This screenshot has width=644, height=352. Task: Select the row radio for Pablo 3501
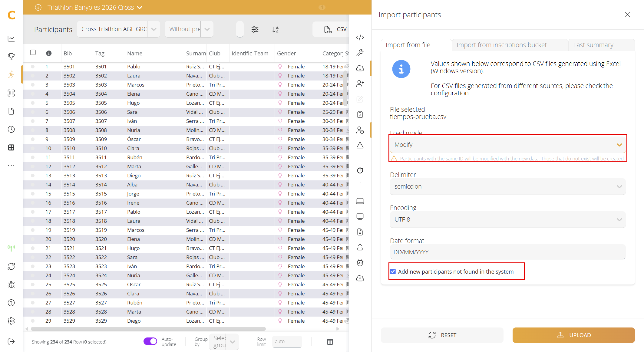pyautogui.click(x=33, y=67)
